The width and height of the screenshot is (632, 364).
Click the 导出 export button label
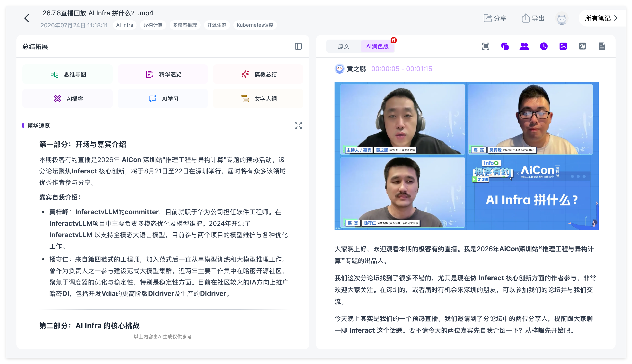point(538,19)
